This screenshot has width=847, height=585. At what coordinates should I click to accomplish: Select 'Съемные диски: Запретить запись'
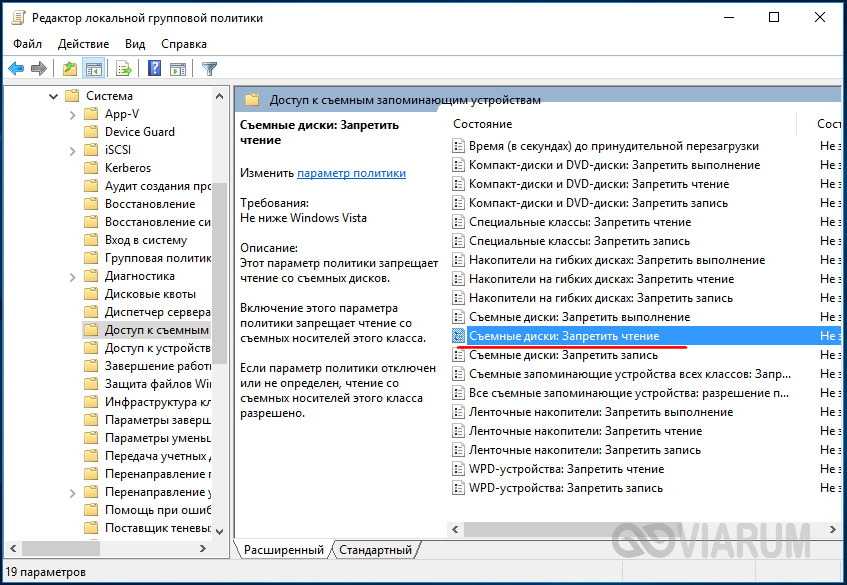coord(563,355)
